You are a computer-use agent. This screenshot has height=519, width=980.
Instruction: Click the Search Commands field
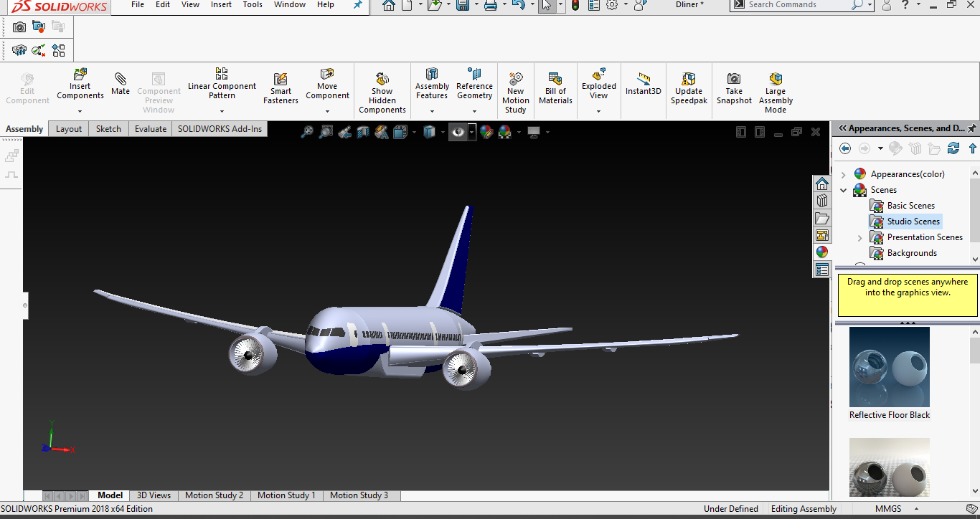tap(797, 5)
